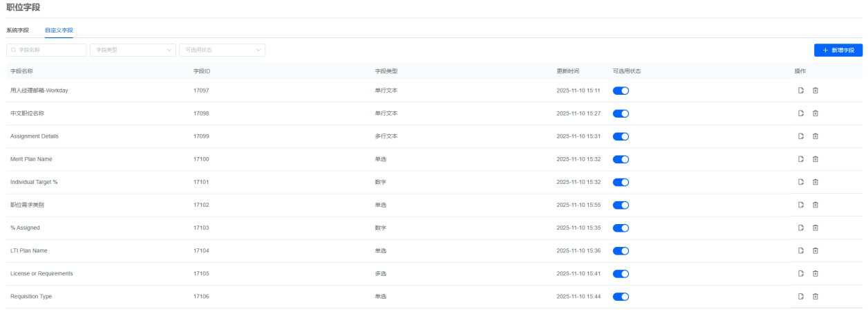This screenshot has width=868, height=314.
Task: Disable the Assignment Details field switch
Action: click(x=621, y=136)
